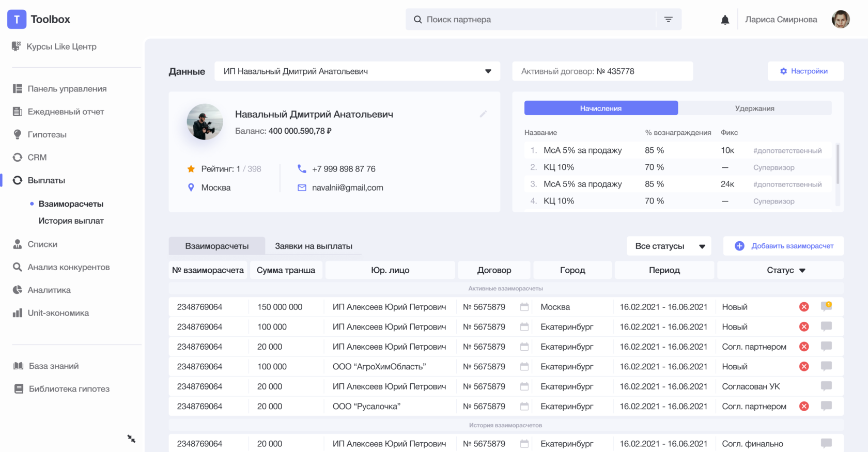Open История выплат in sidebar
The image size is (868, 452).
(x=71, y=221)
